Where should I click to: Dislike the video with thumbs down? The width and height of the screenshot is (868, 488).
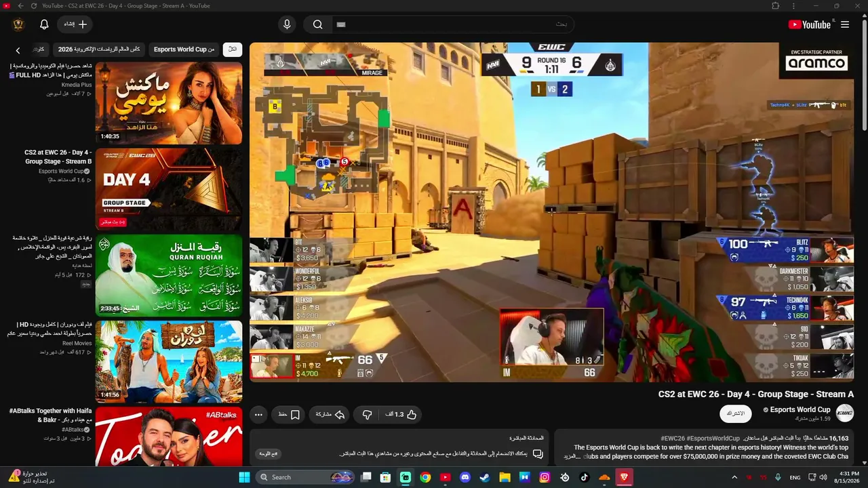click(367, 414)
